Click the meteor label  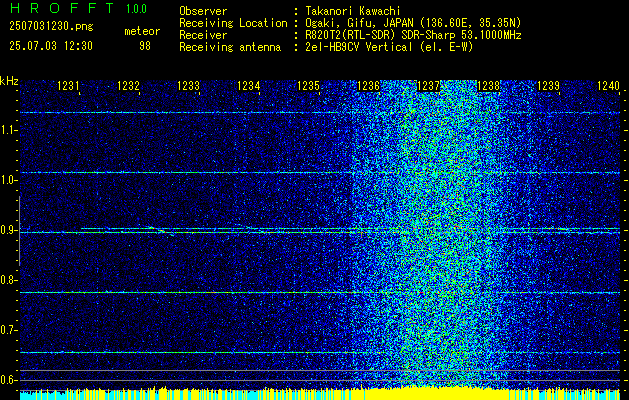(x=142, y=32)
